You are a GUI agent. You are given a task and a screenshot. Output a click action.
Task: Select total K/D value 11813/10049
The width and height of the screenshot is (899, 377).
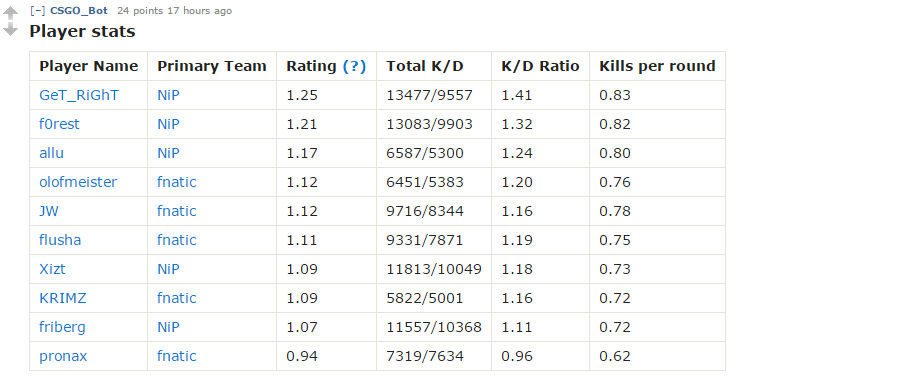pyautogui.click(x=434, y=269)
